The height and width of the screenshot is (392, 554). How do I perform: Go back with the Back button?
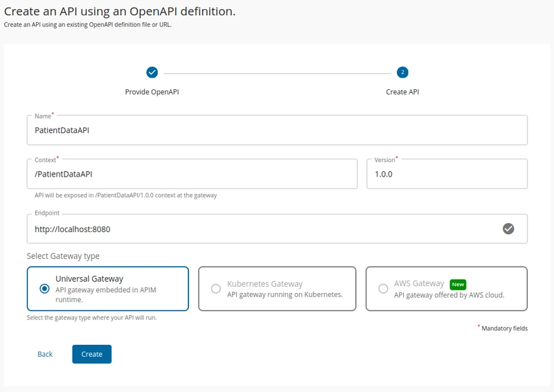(45, 354)
